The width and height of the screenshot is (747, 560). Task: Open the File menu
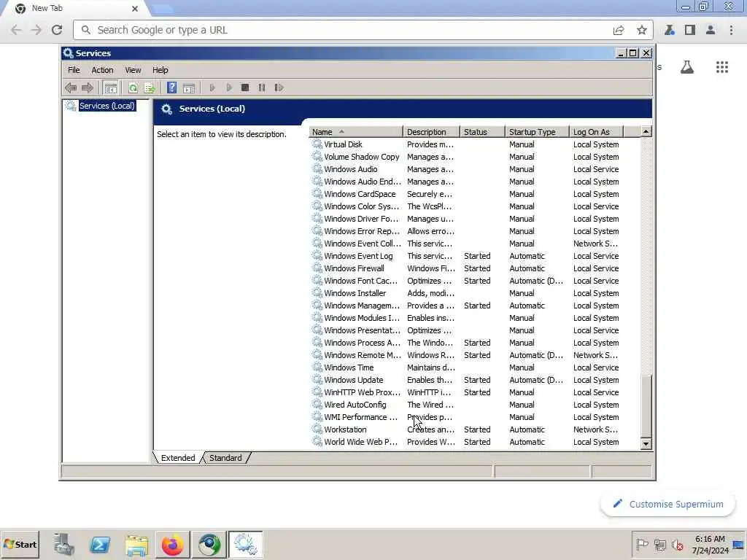click(74, 70)
